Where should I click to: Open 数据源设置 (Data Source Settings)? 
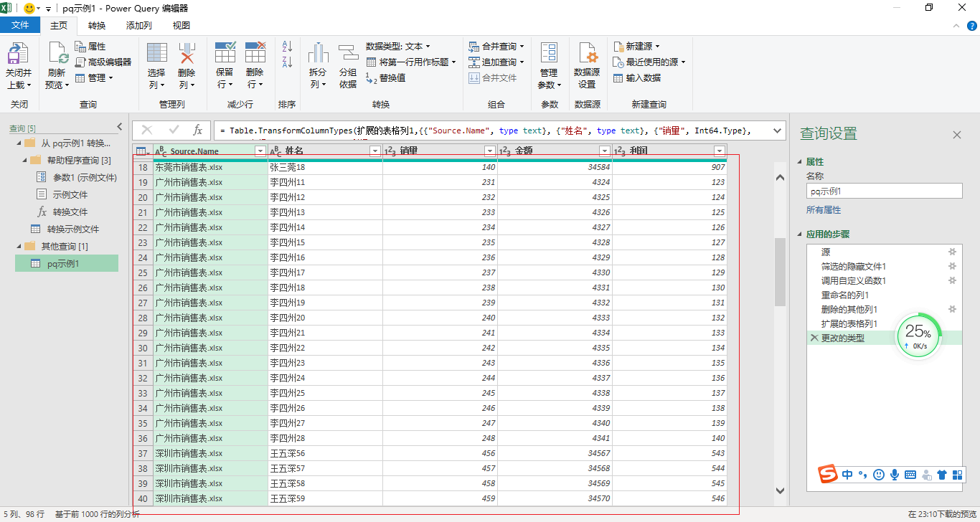(x=587, y=65)
